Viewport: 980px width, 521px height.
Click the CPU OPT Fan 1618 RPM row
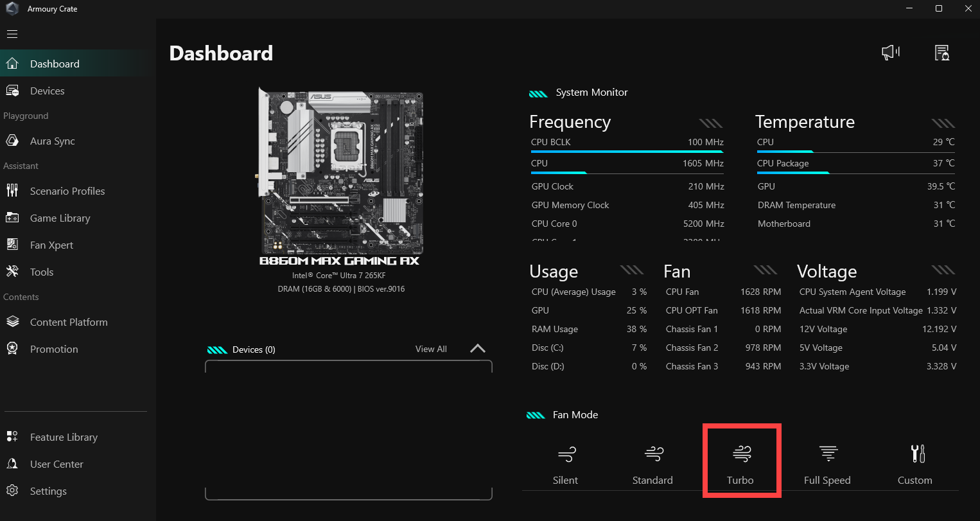723,310
